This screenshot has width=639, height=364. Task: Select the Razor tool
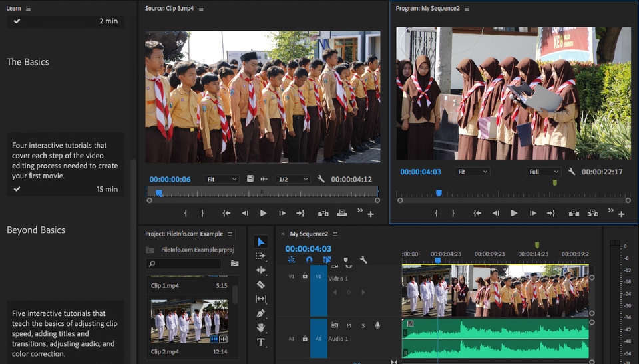tap(261, 285)
